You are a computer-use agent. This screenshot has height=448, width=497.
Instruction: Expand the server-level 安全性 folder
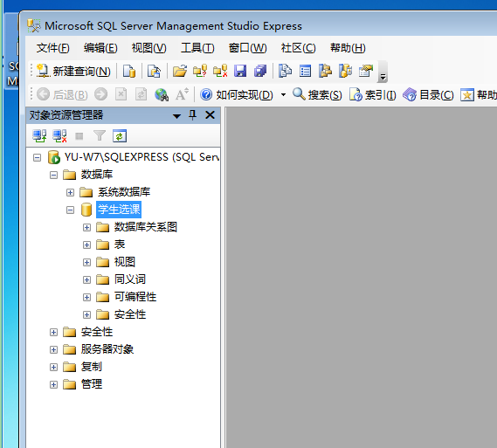tap(53, 332)
